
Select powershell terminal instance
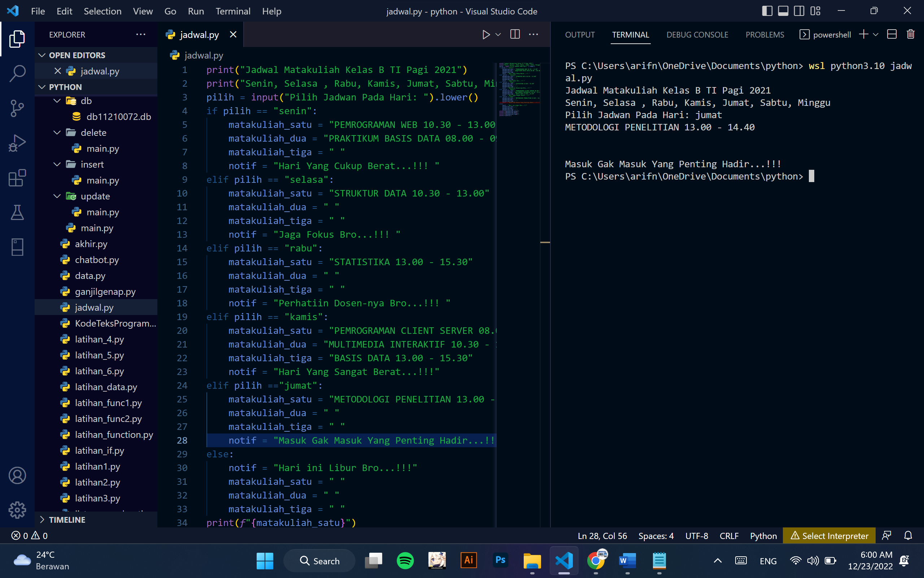tap(825, 35)
